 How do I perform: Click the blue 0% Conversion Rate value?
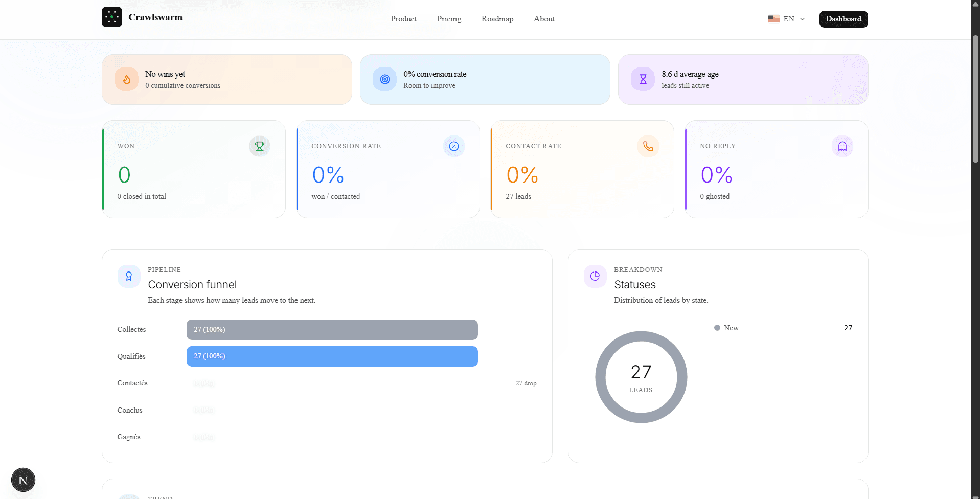click(328, 175)
